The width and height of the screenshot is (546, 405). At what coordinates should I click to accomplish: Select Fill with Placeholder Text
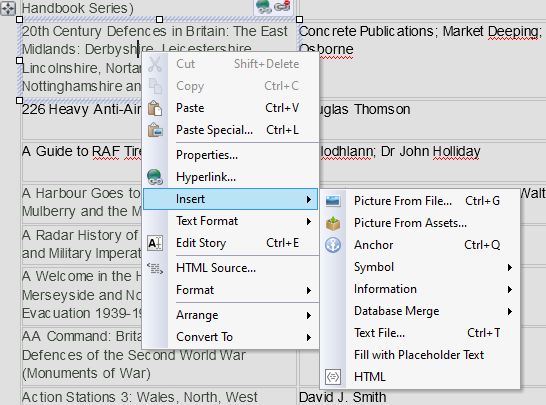pos(420,355)
